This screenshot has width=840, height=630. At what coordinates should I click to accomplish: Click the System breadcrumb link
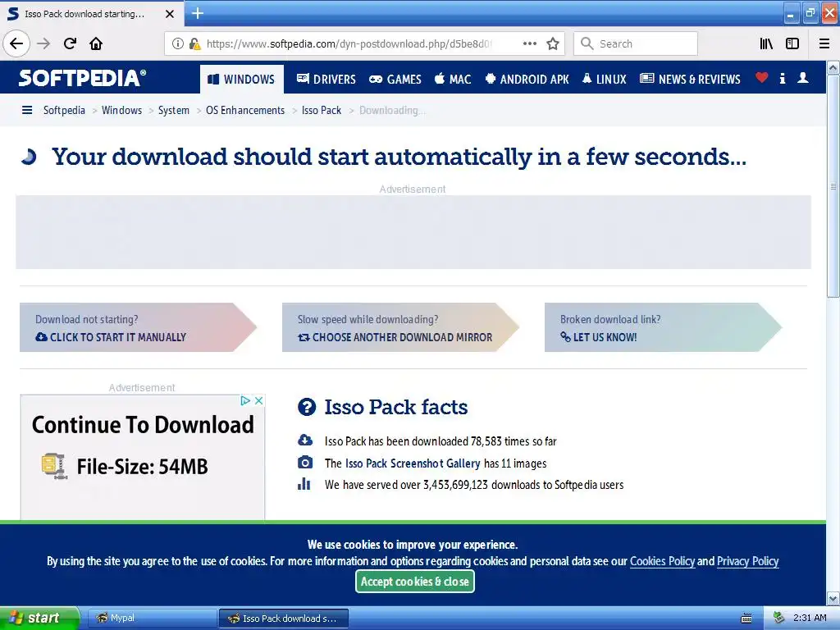(174, 111)
